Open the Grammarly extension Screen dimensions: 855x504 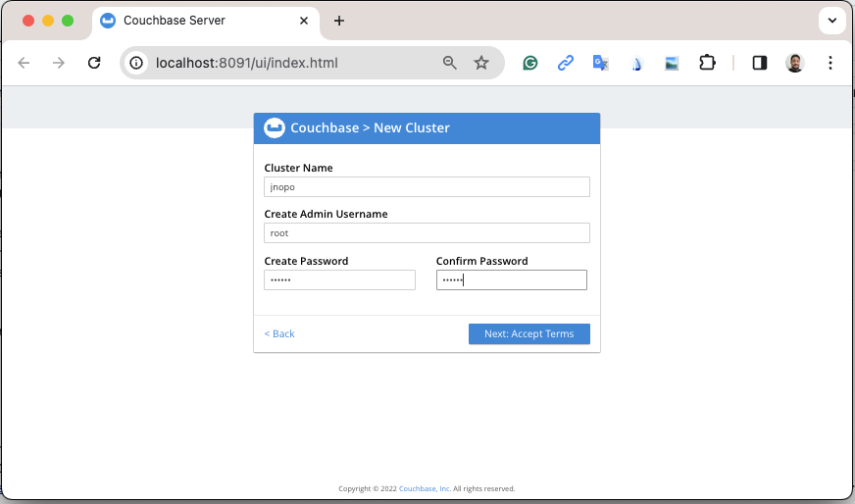530,64
